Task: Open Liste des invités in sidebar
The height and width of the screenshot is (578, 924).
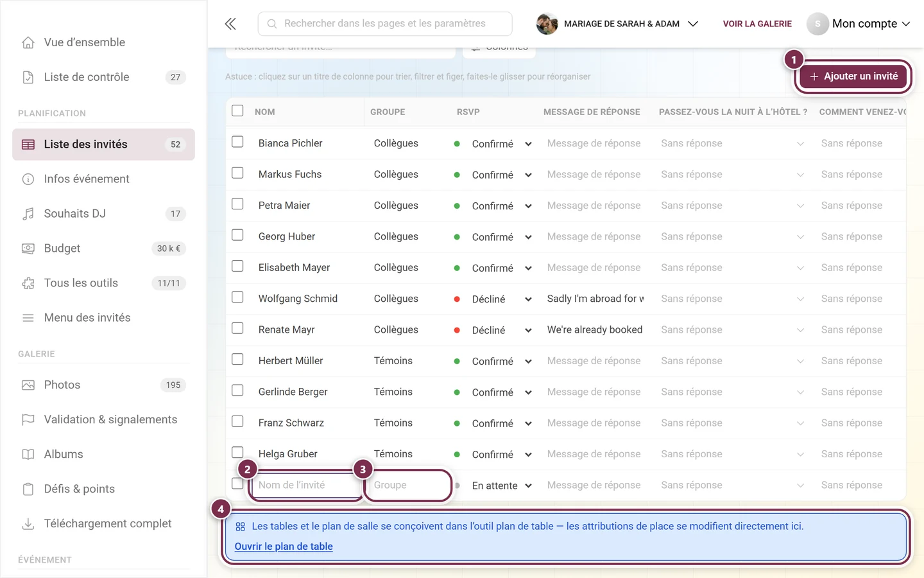Action: coord(103,144)
